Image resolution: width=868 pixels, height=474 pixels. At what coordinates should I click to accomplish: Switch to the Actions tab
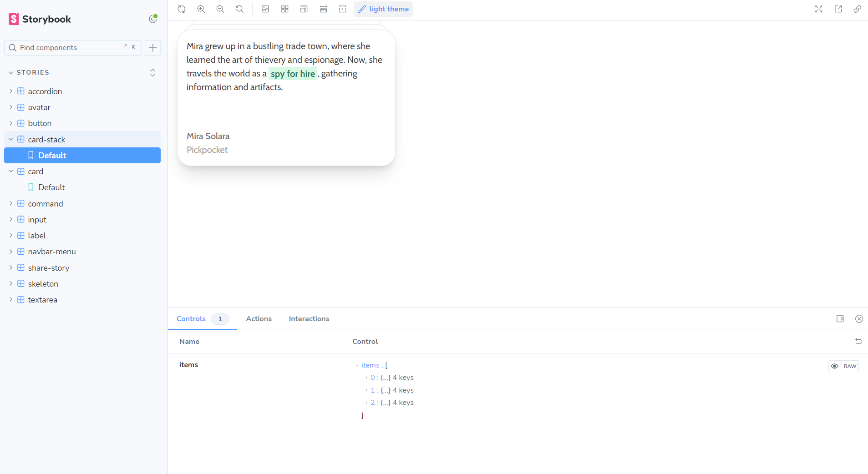[x=259, y=319]
